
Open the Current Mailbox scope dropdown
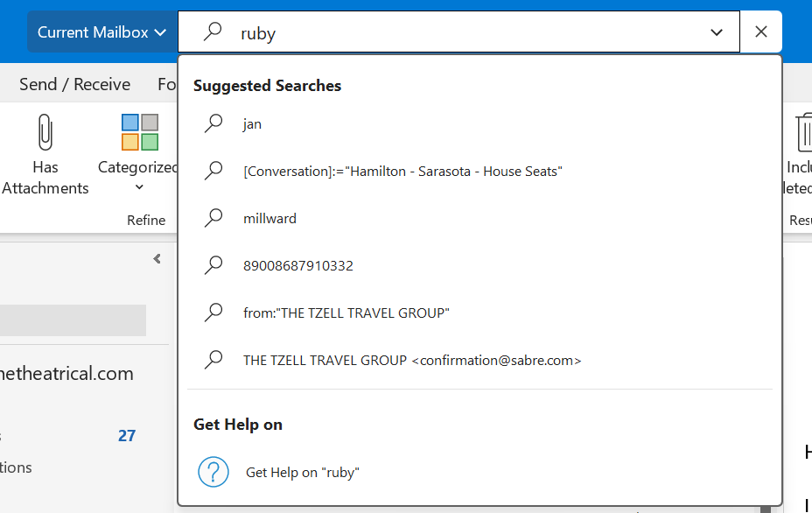[x=102, y=31]
